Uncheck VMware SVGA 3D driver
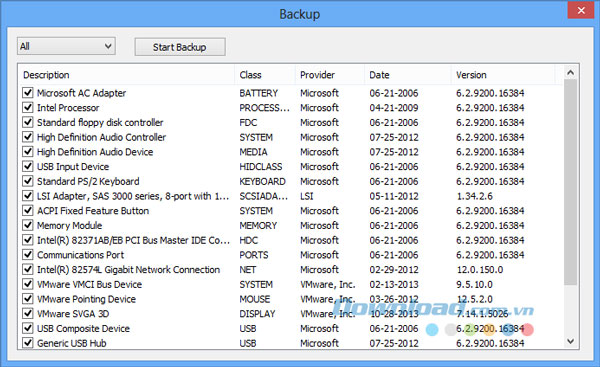This screenshot has height=367, width=600. point(28,314)
